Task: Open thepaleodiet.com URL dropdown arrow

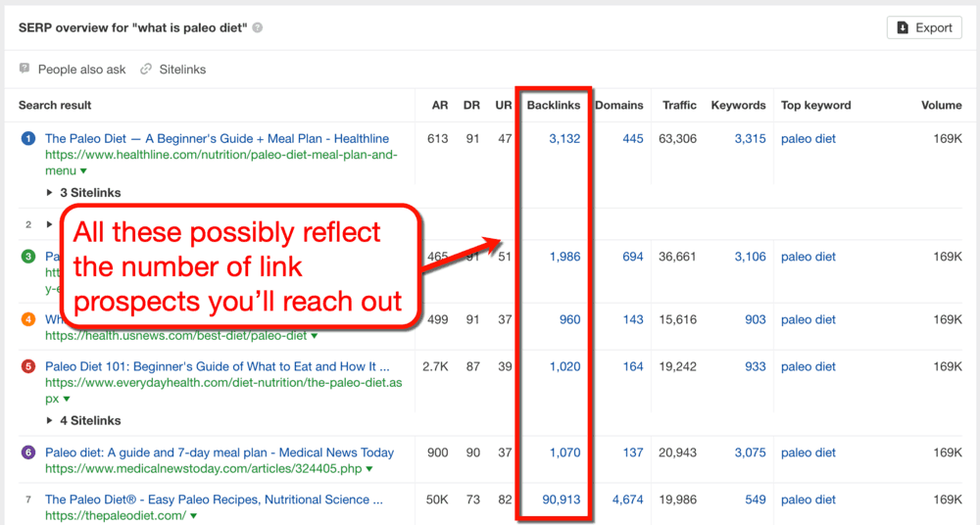Action: [x=194, y=516]
